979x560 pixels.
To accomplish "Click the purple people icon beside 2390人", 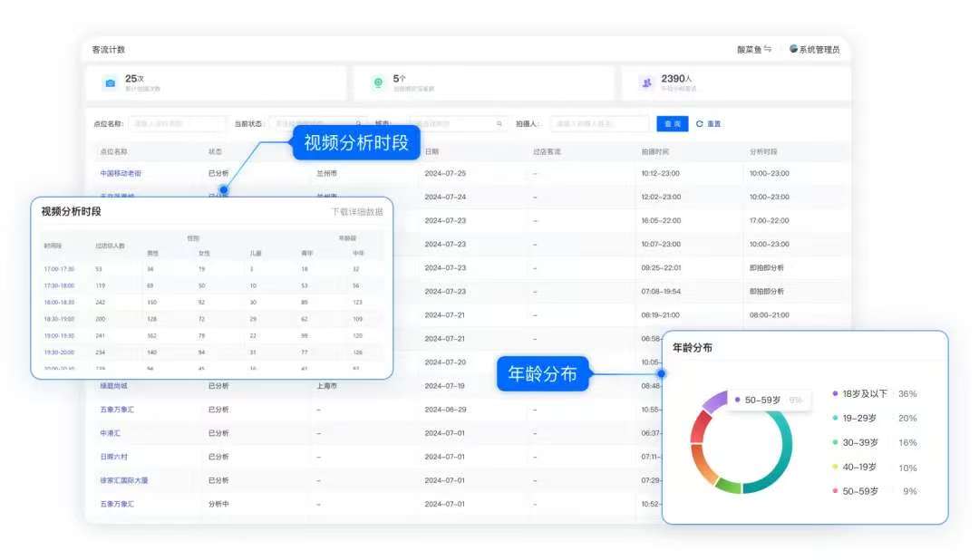I will (x=646, y=83).
